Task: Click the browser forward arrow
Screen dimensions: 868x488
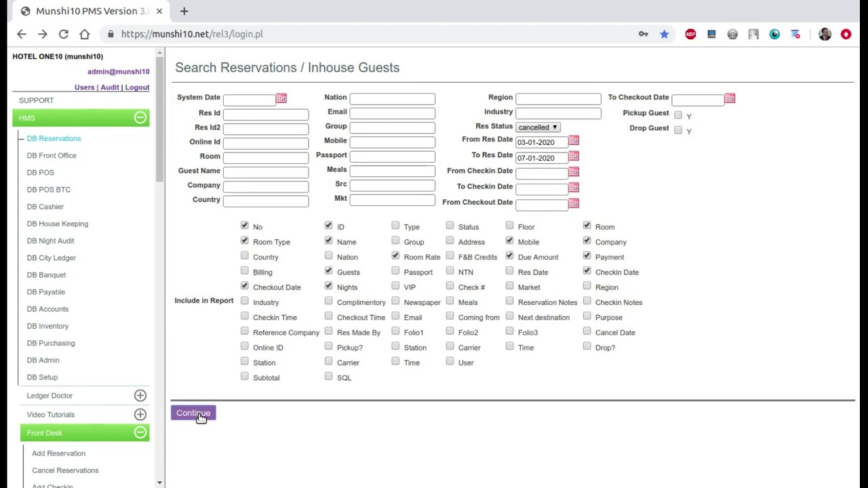Action: (43, 34)
